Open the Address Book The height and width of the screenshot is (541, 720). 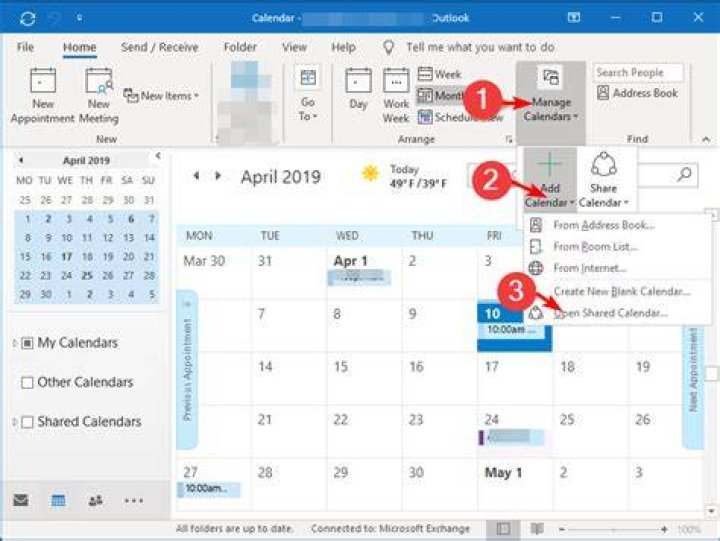click(x=637, y=93)
